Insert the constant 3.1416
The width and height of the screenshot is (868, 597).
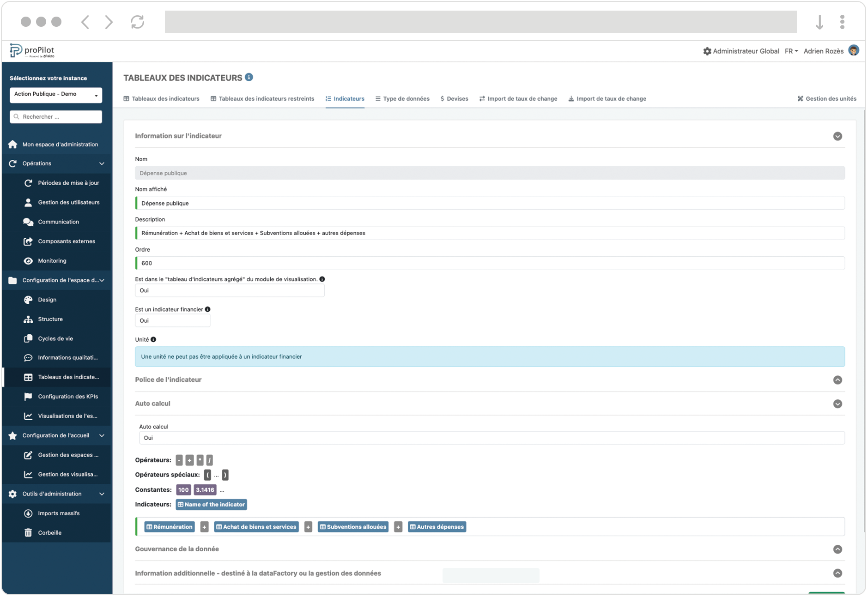(205, 490)
